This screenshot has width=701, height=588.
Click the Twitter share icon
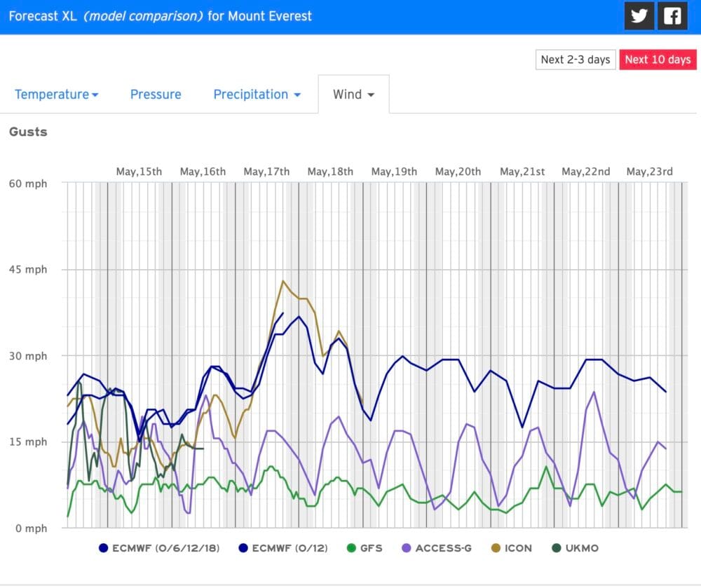click(639, 17)
